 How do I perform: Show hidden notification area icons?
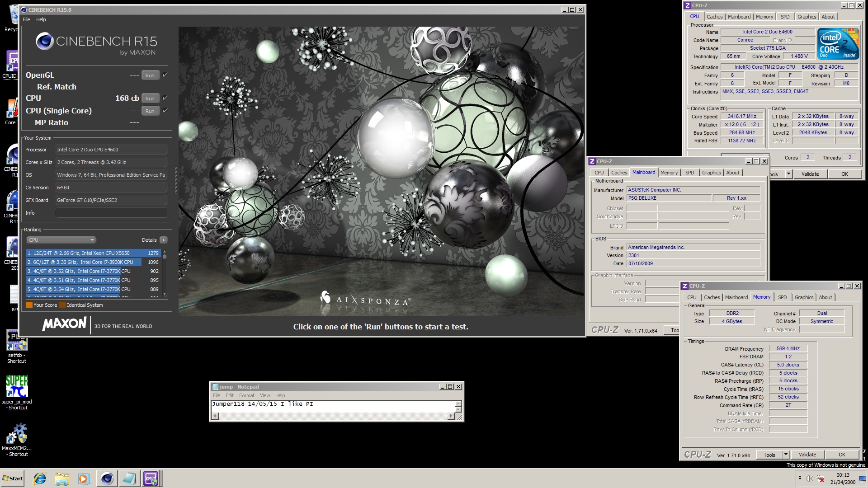800,478
